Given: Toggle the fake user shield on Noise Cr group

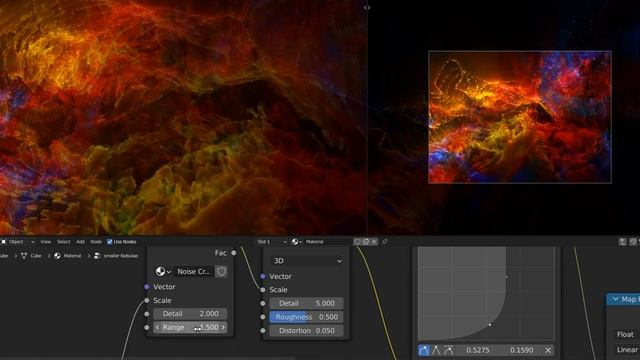Looking at the screenshot, I should pyautogui.click(x=221, y=271).
